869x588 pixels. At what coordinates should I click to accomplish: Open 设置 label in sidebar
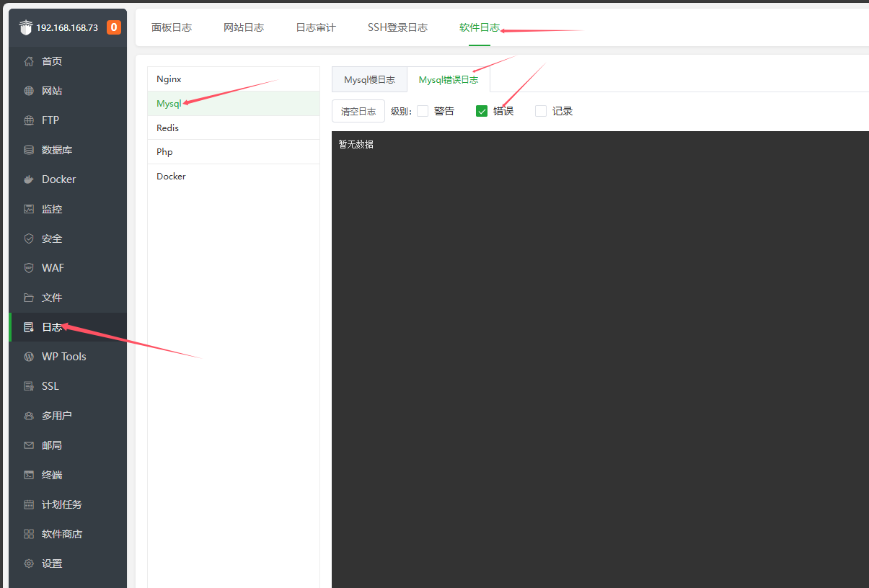(x=52, y=563)
